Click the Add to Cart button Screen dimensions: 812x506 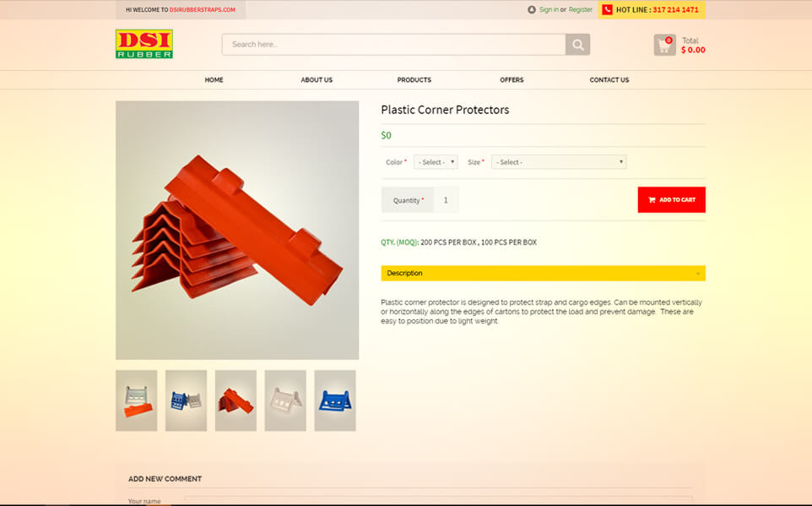pyautogui.click(x=671, y=199)
